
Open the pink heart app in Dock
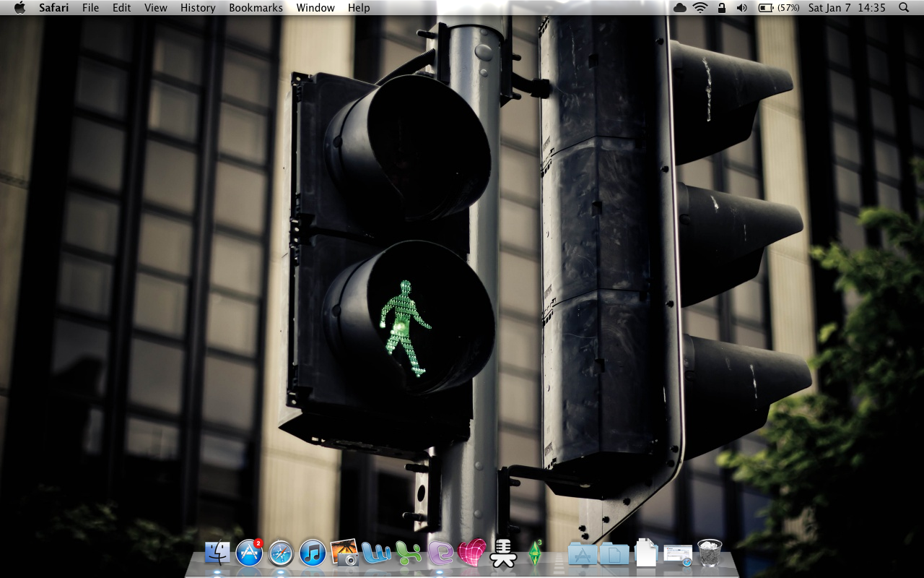[472, 554]
